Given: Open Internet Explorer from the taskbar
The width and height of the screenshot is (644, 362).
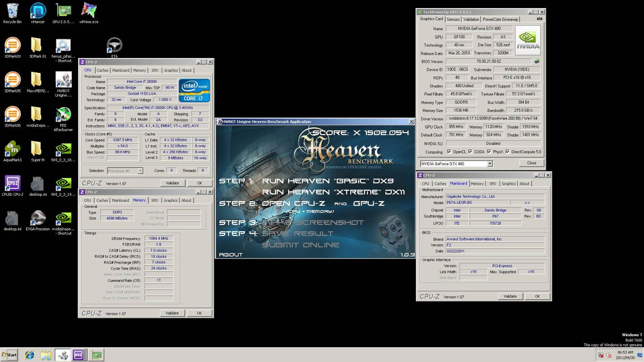Looking at the screenshot, I should pyautogui.click(x=29, y=355).
